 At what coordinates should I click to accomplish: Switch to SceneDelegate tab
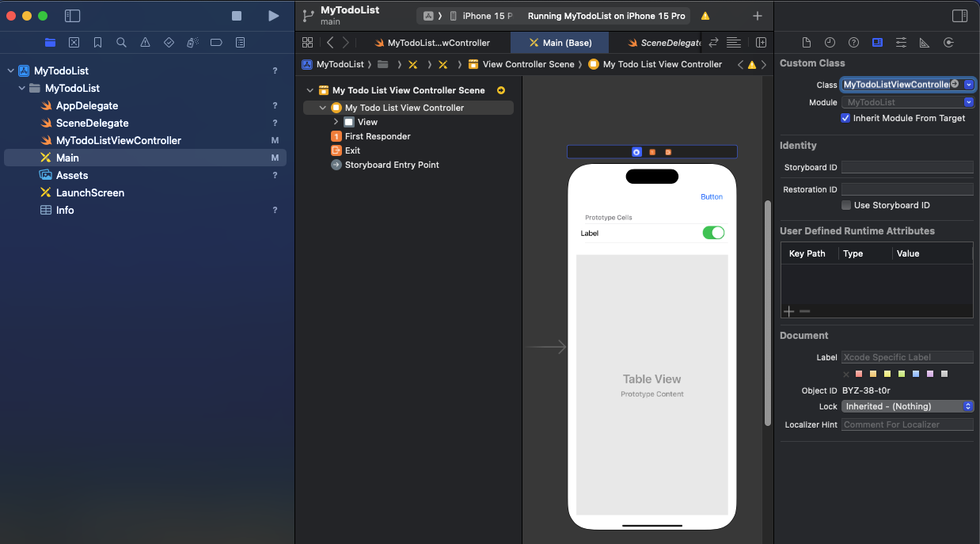[663, 43]
